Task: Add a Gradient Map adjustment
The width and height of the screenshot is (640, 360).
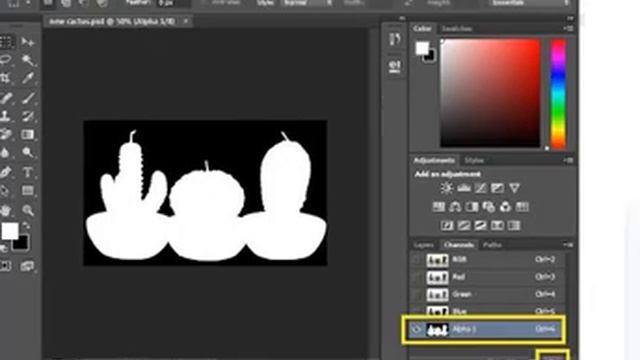Action: pyautogui.click(x=497, y=225)
